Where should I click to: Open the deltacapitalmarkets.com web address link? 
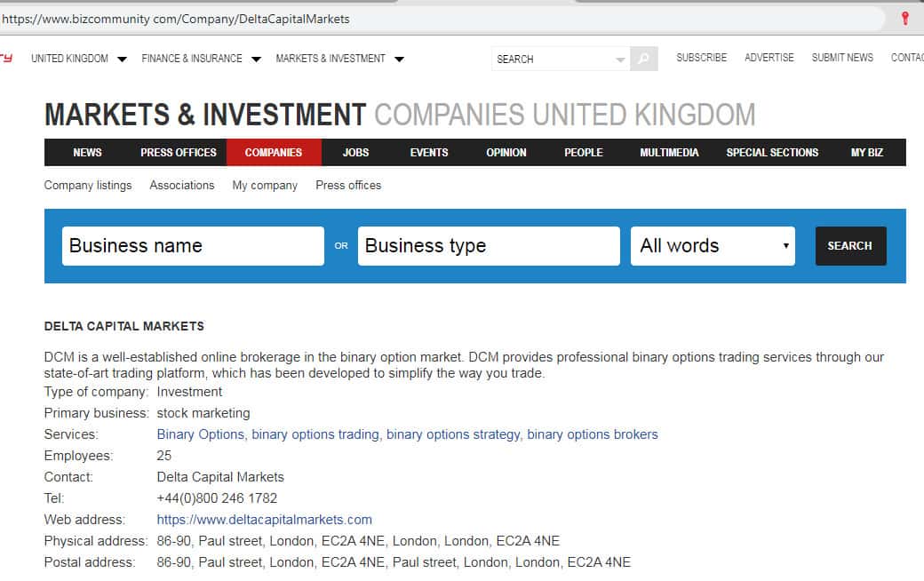264,520
